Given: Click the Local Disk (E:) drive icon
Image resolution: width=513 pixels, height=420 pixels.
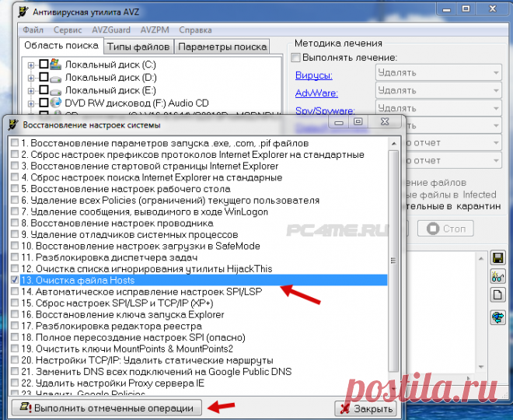Looking at the screenshot, I should click(x=56, y=90).
